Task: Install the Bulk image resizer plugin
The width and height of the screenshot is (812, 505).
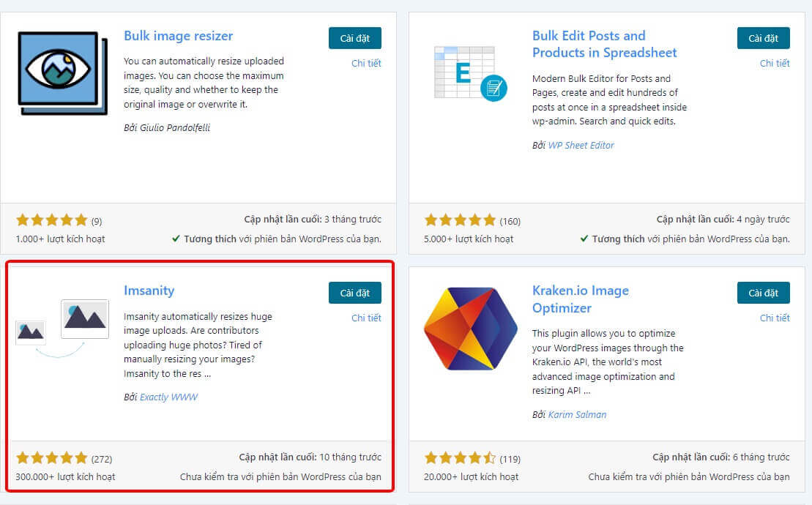Action: (354, 38)
